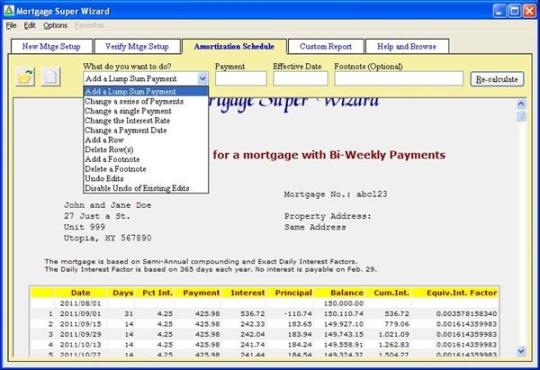The image size is (540, 370).
Task: Open the Options menu
Action: [x=55, y=25]
